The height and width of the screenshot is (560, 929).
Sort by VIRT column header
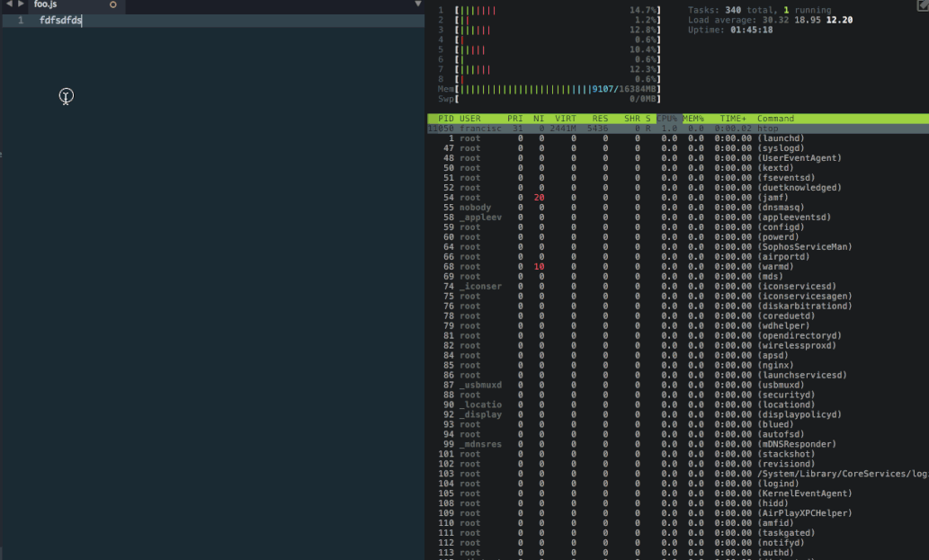[x=565, y=119]
